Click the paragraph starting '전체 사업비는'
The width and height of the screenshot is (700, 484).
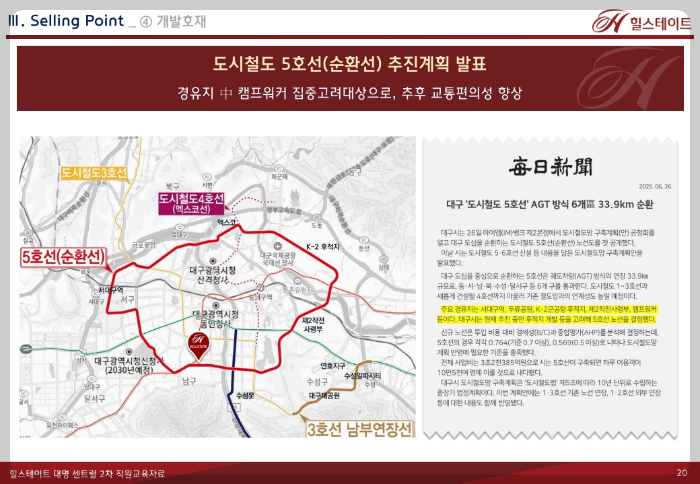point(541,367)
